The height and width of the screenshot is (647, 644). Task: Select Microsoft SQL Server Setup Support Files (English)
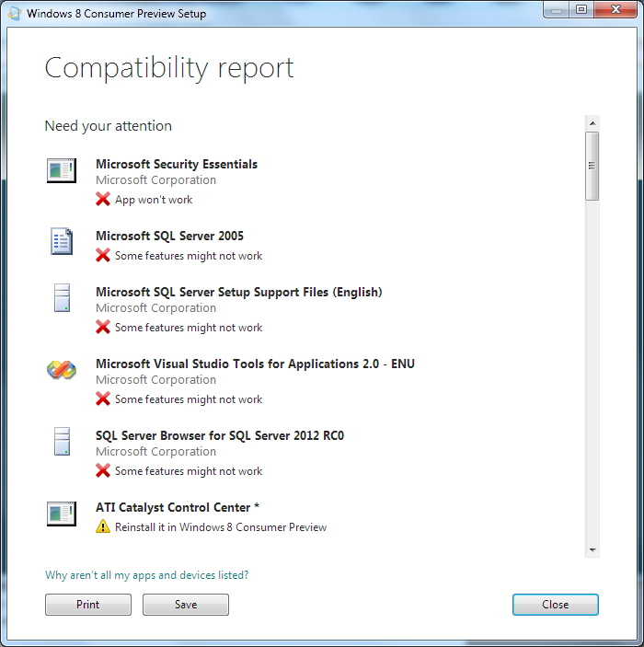[x=239, y=292]
